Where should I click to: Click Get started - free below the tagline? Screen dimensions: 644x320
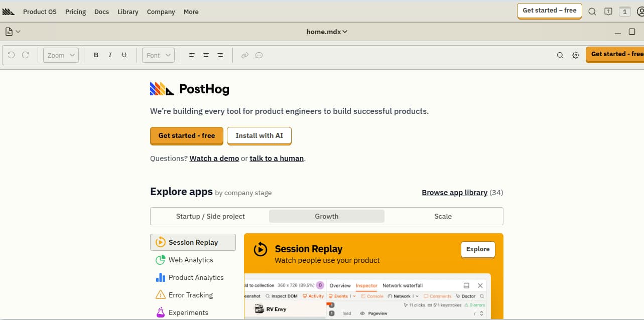pyautogui.click(x=187, y=135)
